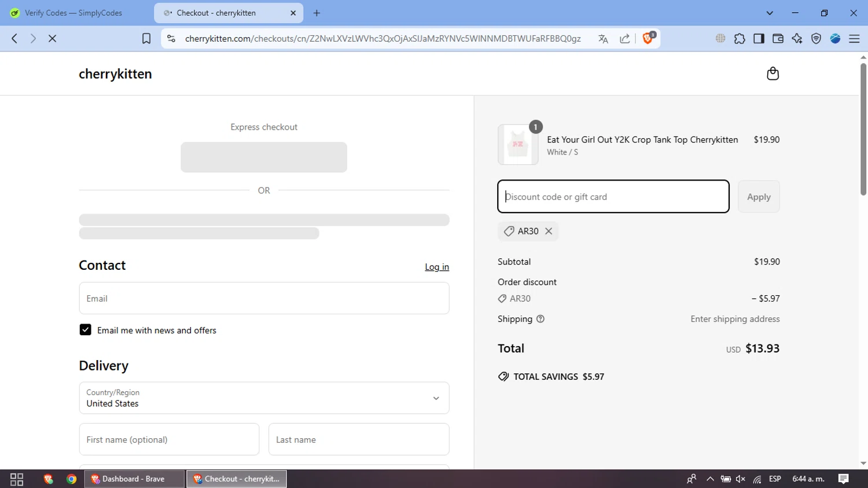Click the Discount code or gift card field

613,196
